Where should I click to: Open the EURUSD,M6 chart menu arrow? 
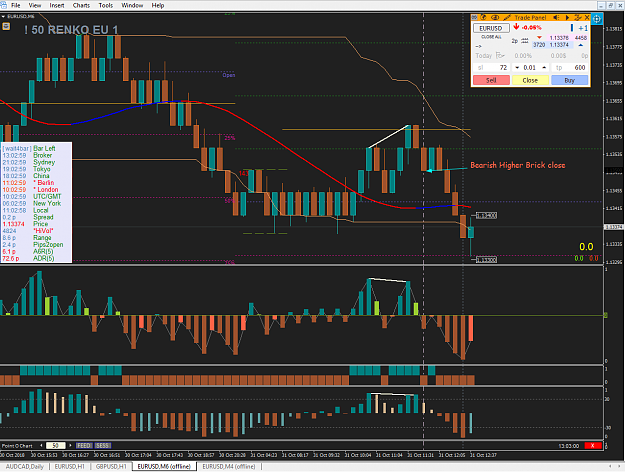click(3, 16)
